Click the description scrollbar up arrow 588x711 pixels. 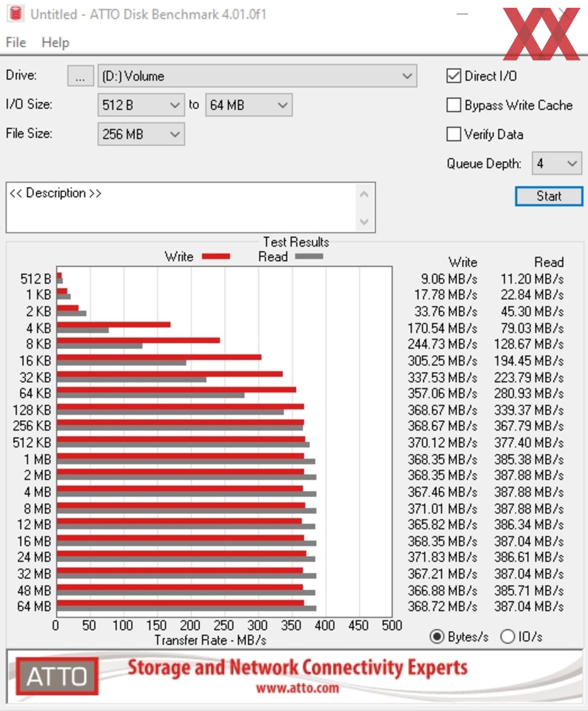pyautogui.click(x=364, y=194)
